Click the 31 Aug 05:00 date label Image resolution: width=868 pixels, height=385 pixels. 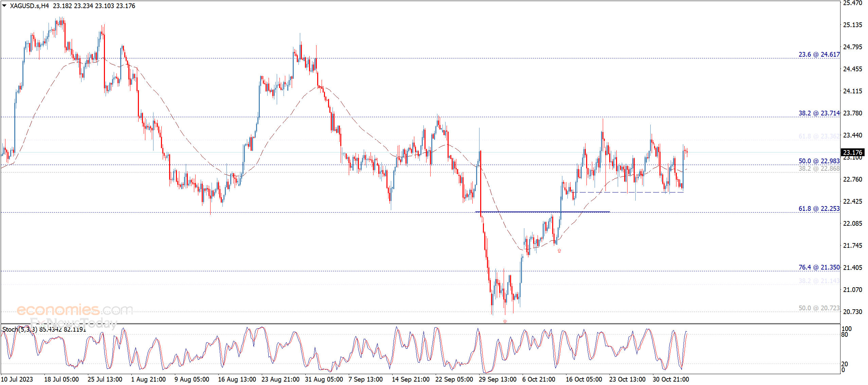(324, 379)
